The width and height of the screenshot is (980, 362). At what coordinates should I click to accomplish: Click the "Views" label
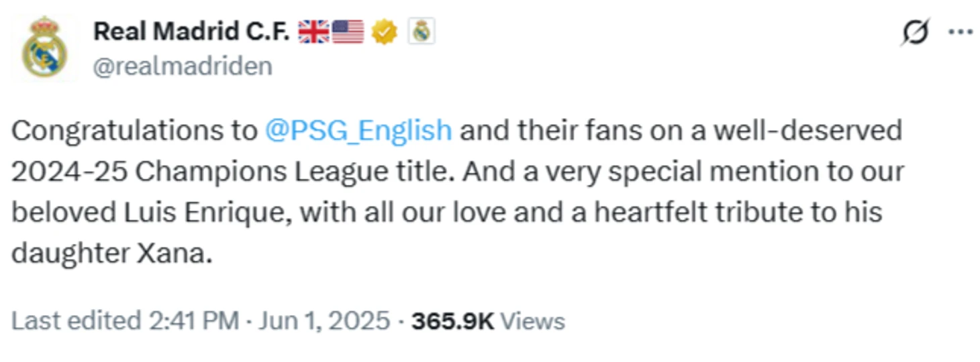pyautogui.click(x=533, y=321)
